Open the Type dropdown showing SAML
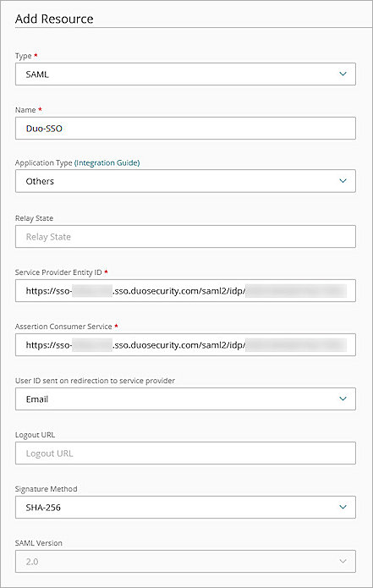 [x=185, y=74]
